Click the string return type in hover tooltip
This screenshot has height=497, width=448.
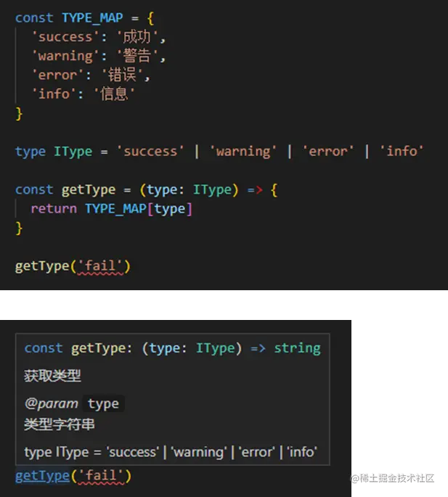pyautogui.click(x=297, y=348)
